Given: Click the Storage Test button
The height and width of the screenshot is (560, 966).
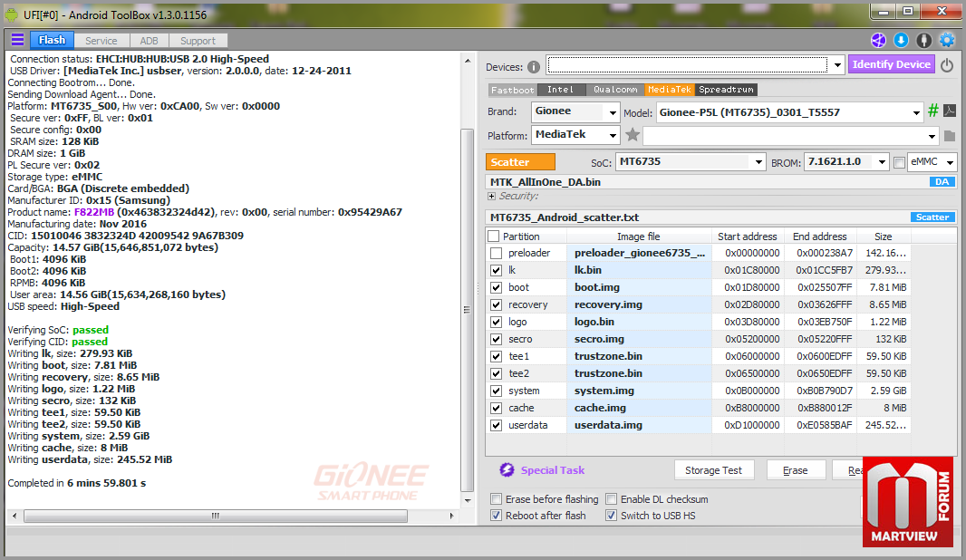Looking at the screenshot, I should click(x=714, y=470).
